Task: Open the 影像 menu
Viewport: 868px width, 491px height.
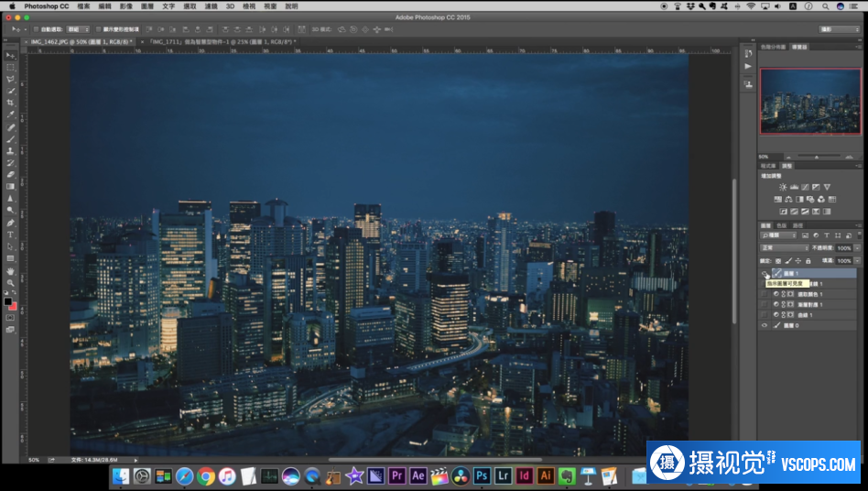Action: [126, 6]
